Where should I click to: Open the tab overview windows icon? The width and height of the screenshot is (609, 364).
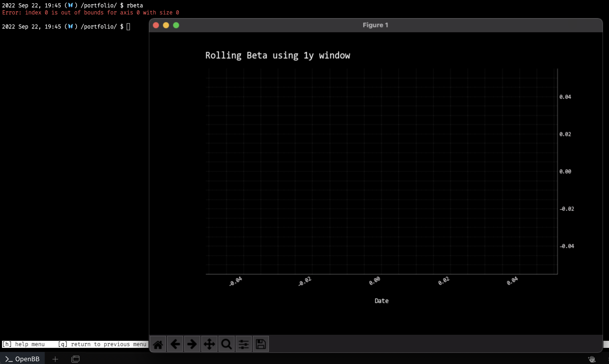click(x=75, y=359)
